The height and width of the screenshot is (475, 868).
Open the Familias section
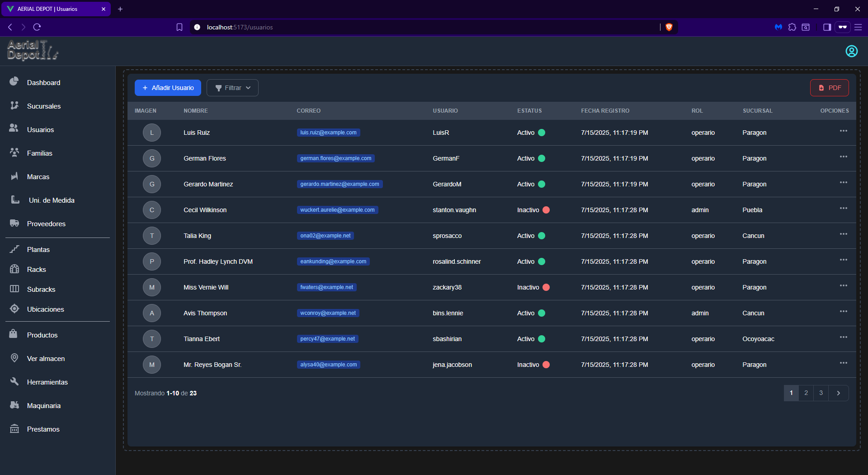(x=39, y=153)
